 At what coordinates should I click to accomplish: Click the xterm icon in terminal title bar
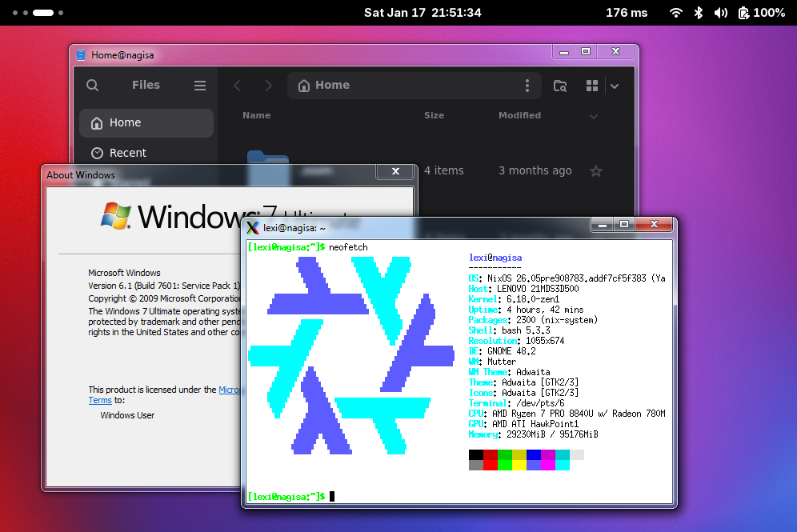[x=253, y=228]
